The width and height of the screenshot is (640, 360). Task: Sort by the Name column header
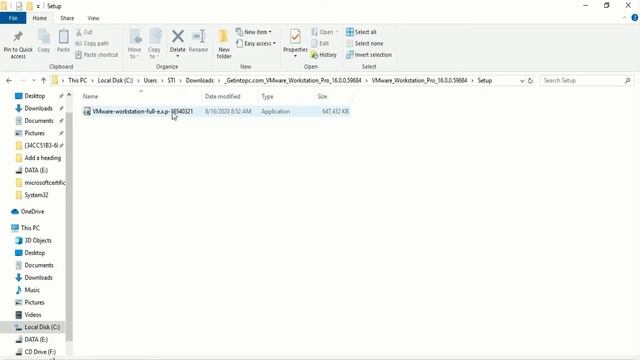point(90,97)
